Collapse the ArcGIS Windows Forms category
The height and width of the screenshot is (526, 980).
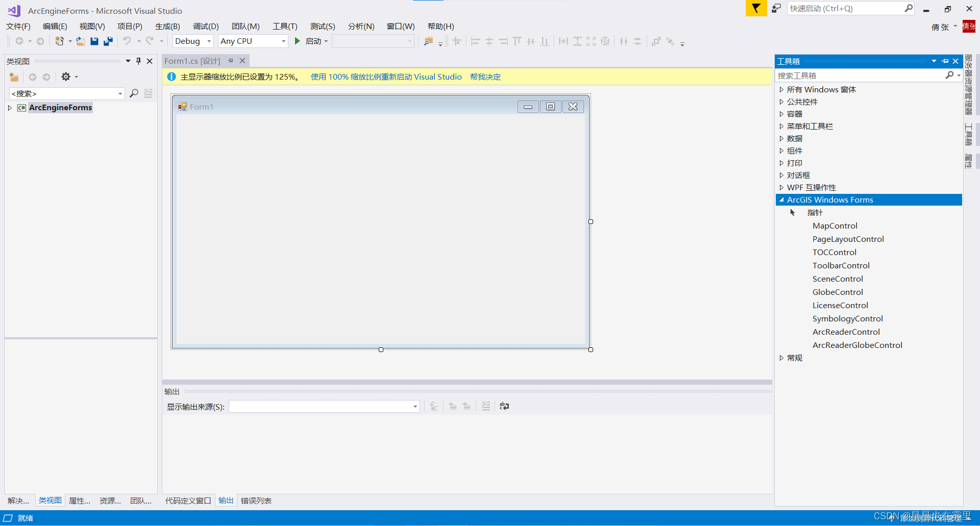tap(782, 199)
